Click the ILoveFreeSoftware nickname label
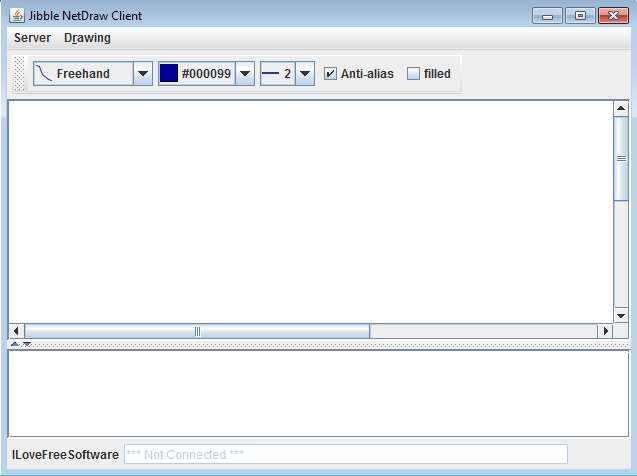Image resolution: width=637 pixels, height=476 pixels. tap(65, 454)
